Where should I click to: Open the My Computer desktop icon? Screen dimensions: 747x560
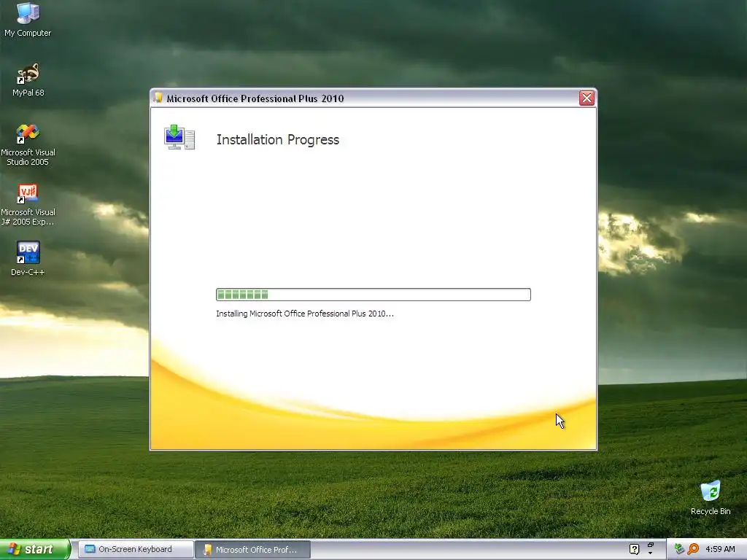[28, 19]
